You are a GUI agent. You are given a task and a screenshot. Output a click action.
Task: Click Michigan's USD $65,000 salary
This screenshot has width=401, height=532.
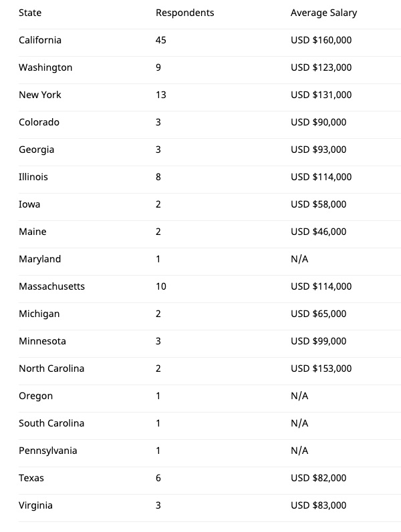pos(318,314)
